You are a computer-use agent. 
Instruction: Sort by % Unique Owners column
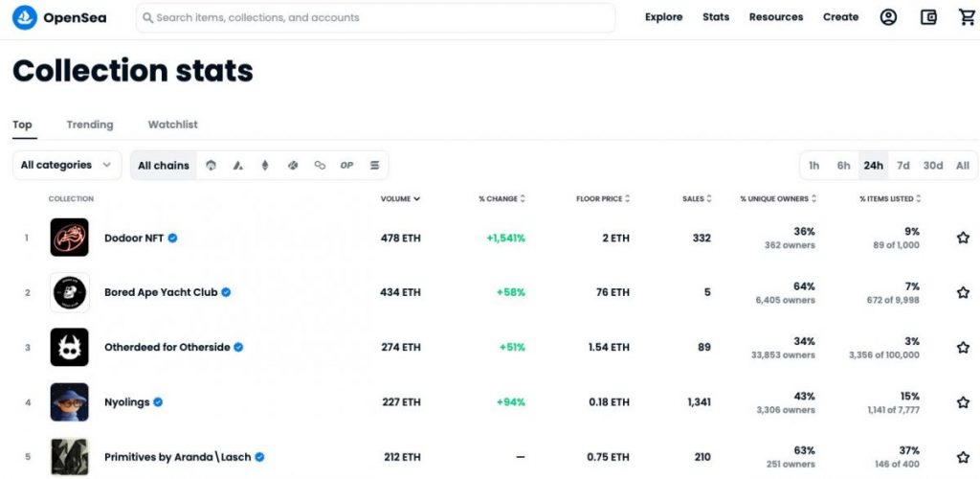[x=779, y=199]
